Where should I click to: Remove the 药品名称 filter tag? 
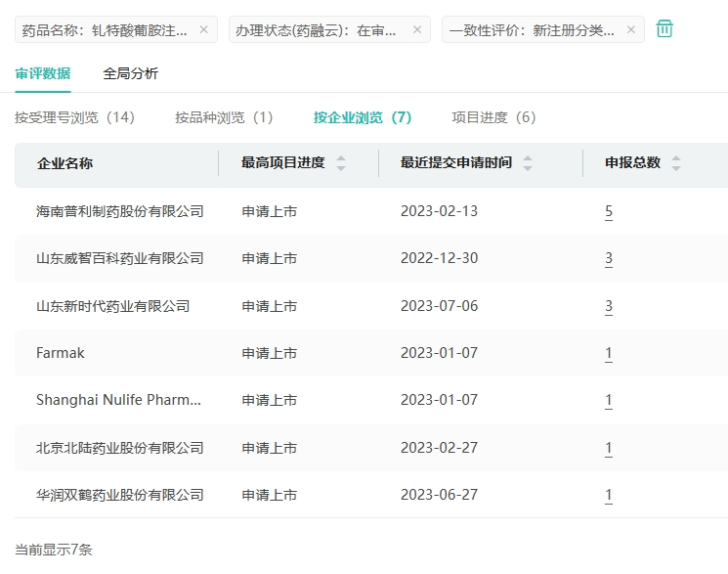(203, 29)
